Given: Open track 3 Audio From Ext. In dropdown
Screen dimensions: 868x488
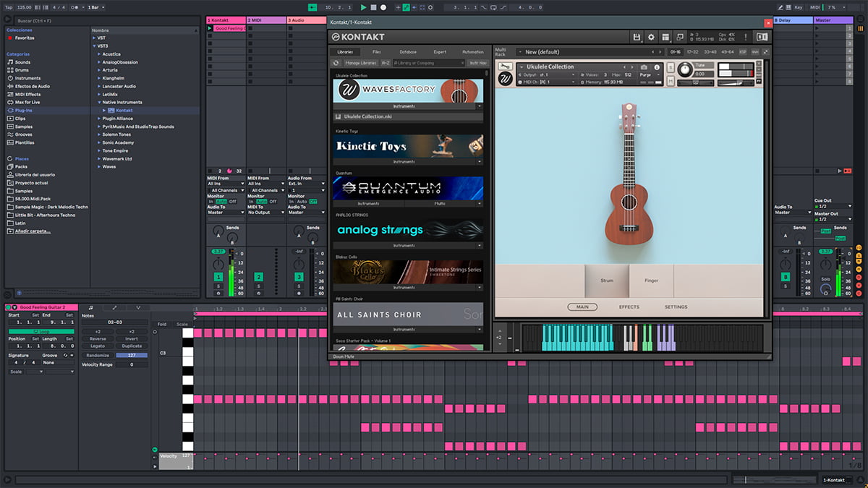Looking at the screenshot, I should coord(307,184).
